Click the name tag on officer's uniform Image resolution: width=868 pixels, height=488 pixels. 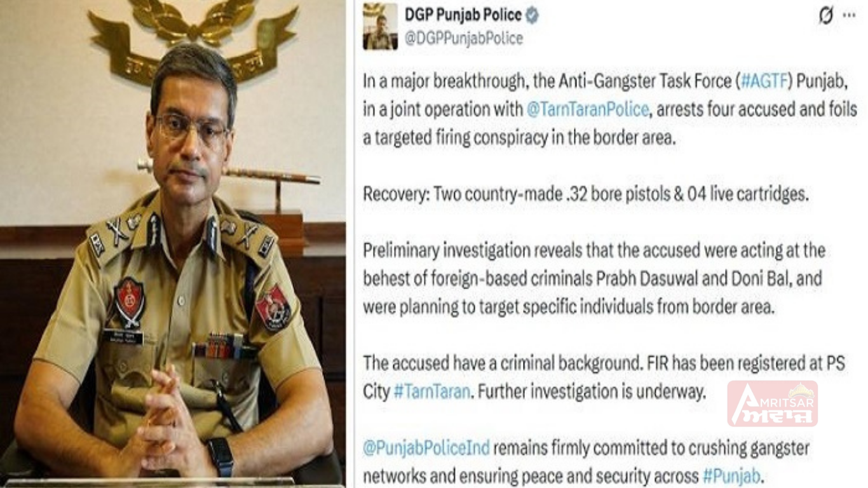[123, 336]
